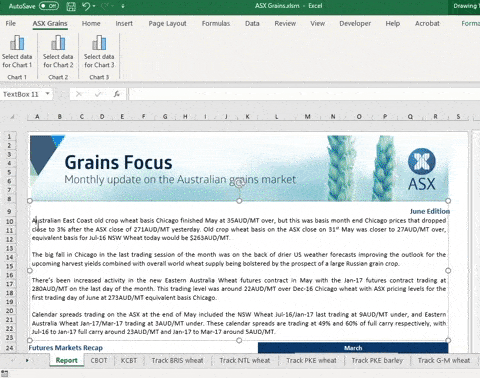
Task: Open the File menu
Action: [x=11, y=23]
